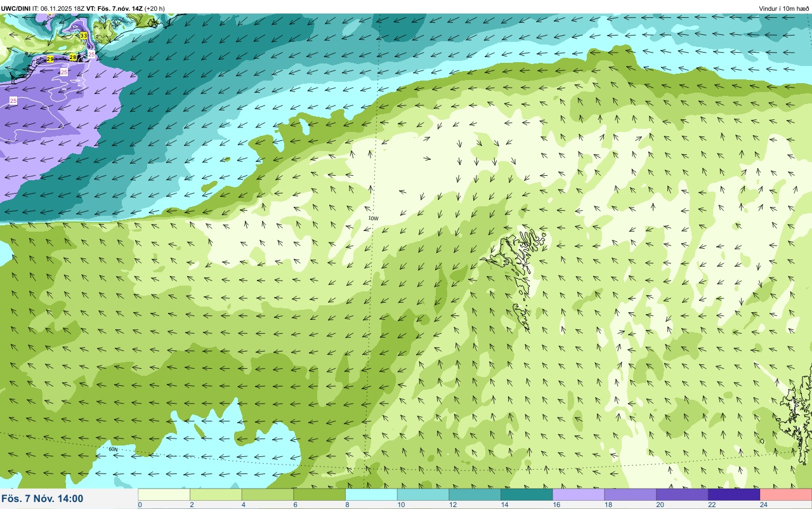Viewport: 812px width, 509px height.
Task: Click the '14' tick on the legend scale
Action: click(x=503, y=505)
